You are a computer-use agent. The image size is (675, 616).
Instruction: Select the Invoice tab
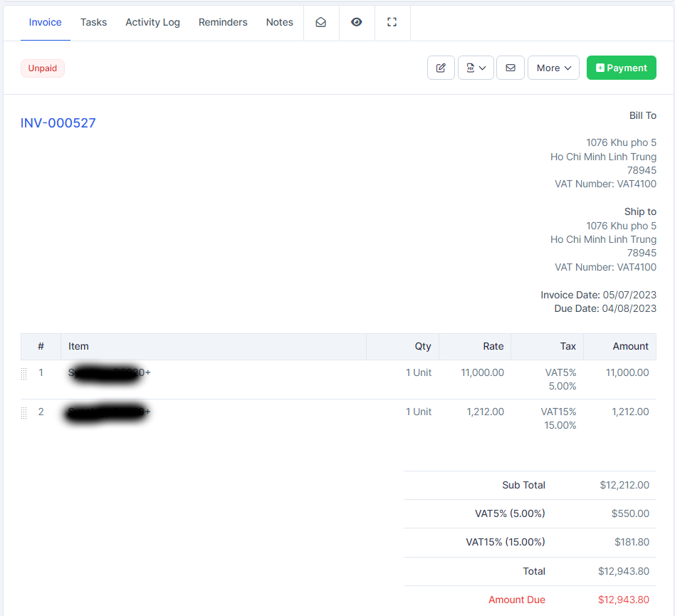point(46,23)
